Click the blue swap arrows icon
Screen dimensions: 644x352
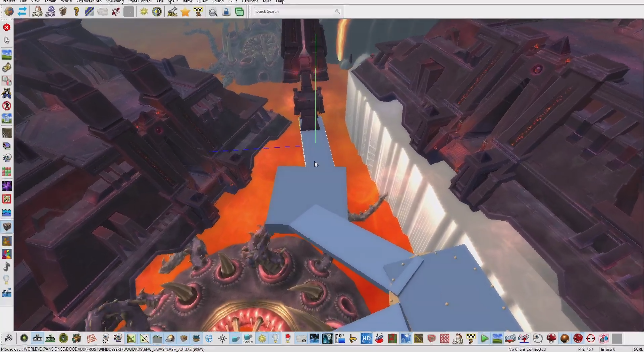22,12
